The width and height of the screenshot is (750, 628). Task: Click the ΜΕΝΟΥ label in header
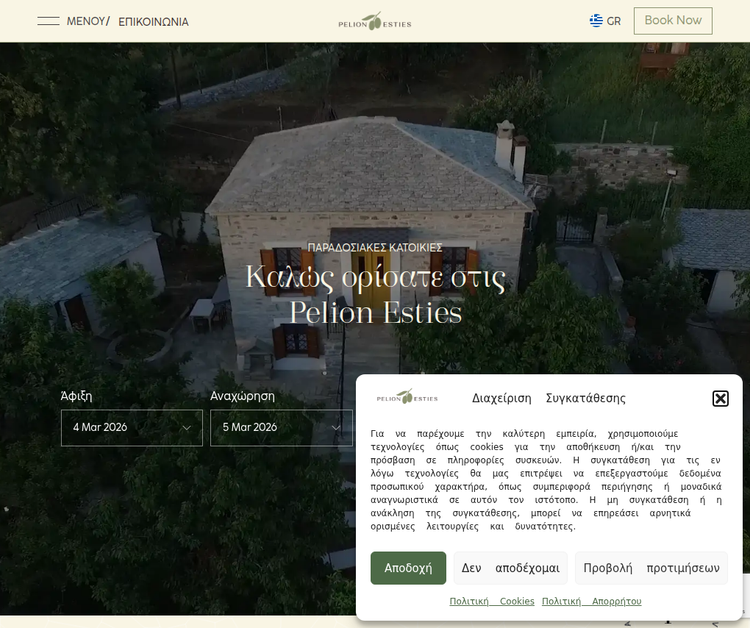tap(86, 21)
